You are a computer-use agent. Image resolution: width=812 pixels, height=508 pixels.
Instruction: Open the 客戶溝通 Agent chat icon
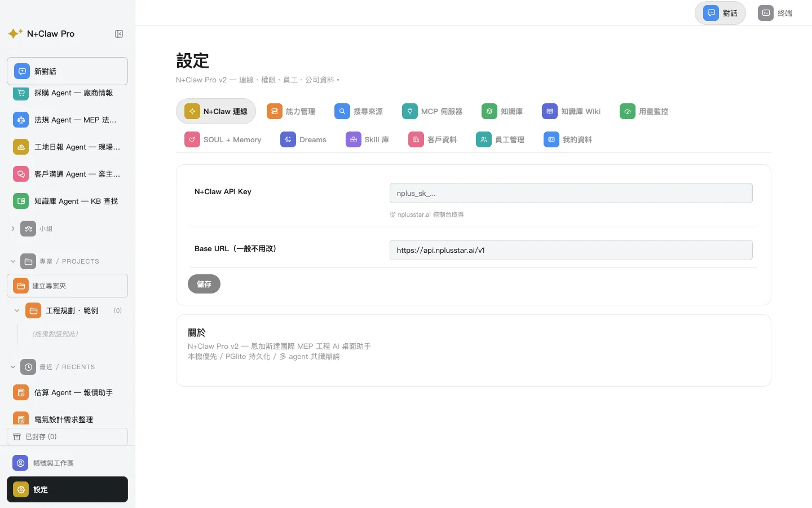[x=21, y=174]
